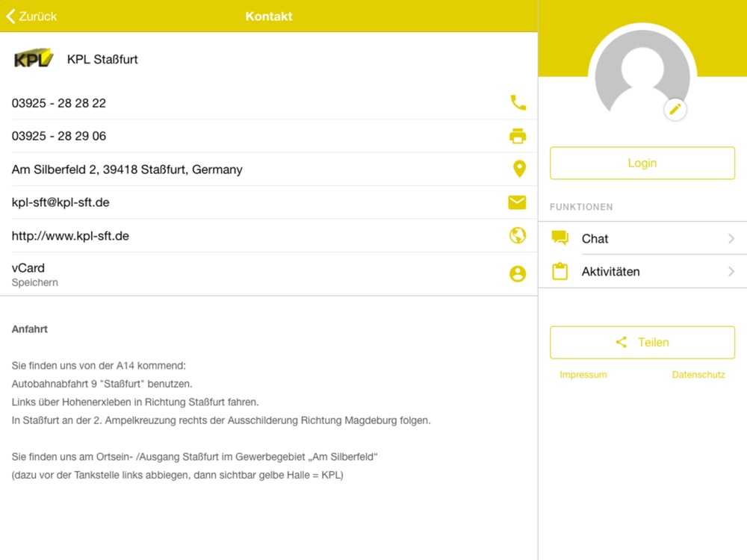Click the KPL logo
The width and height of the screenshot is (747, 560).
pyautogui.click(x=34, y=58)
